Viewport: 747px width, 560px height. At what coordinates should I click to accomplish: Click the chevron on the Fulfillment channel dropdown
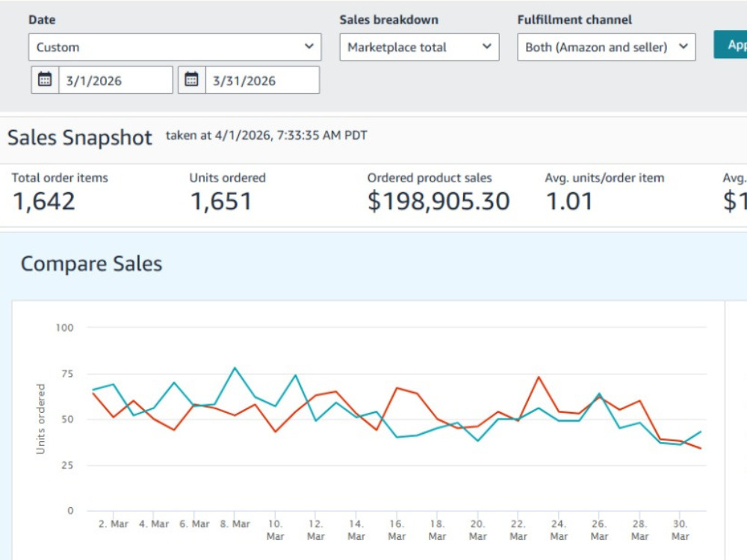pos(684,46)
